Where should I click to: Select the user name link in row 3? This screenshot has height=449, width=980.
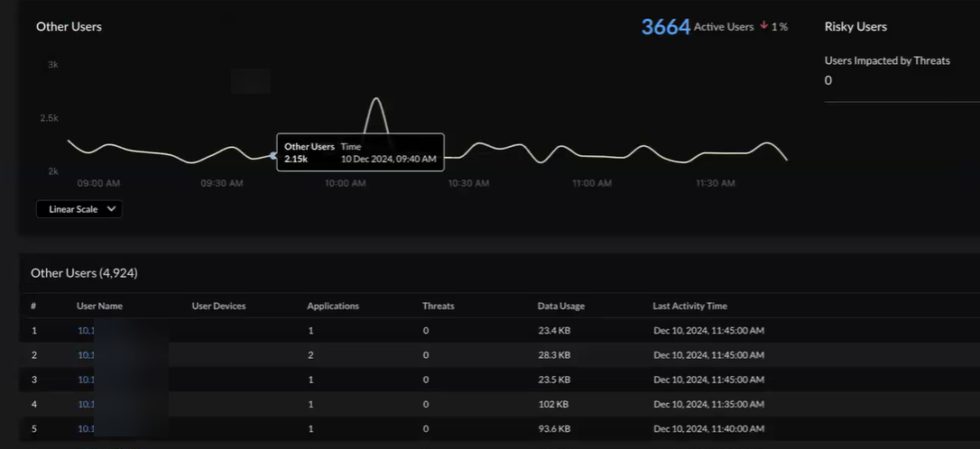pos(87,380)
